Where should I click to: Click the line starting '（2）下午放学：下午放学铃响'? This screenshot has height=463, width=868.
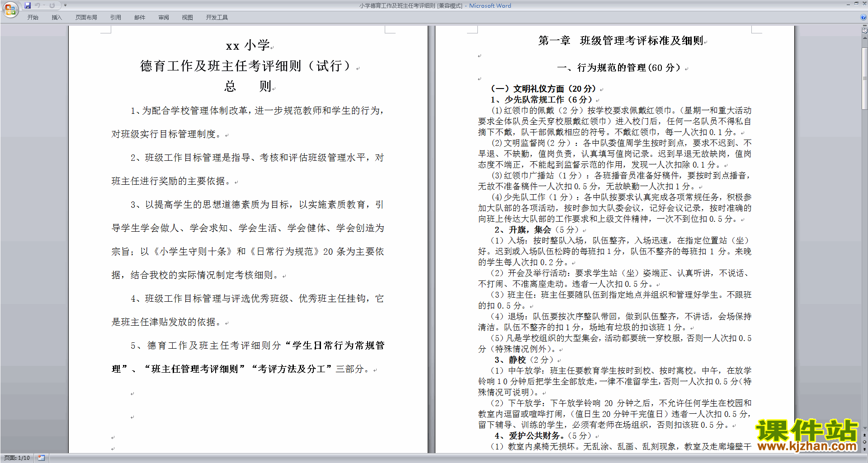[621, 403]
